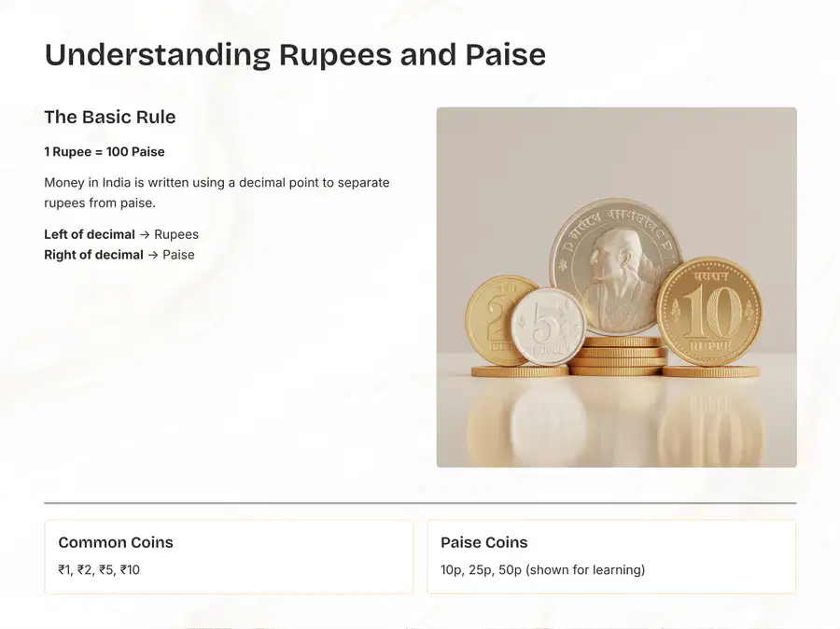Open the coins image
This screenshot has height=629, width=840.
pyautogui.click(x=617, y=287)
